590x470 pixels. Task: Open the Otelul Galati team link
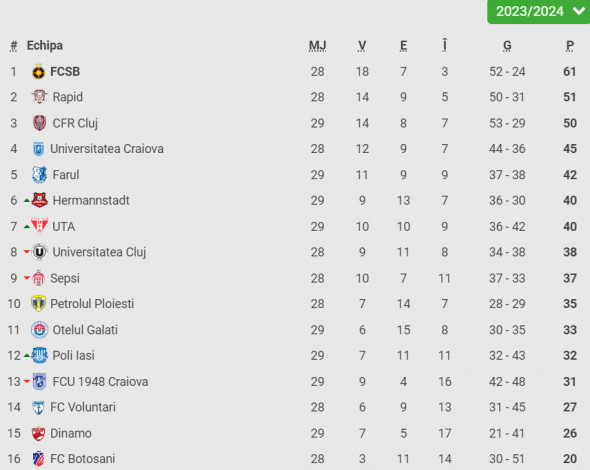click(x=85, y=330)
